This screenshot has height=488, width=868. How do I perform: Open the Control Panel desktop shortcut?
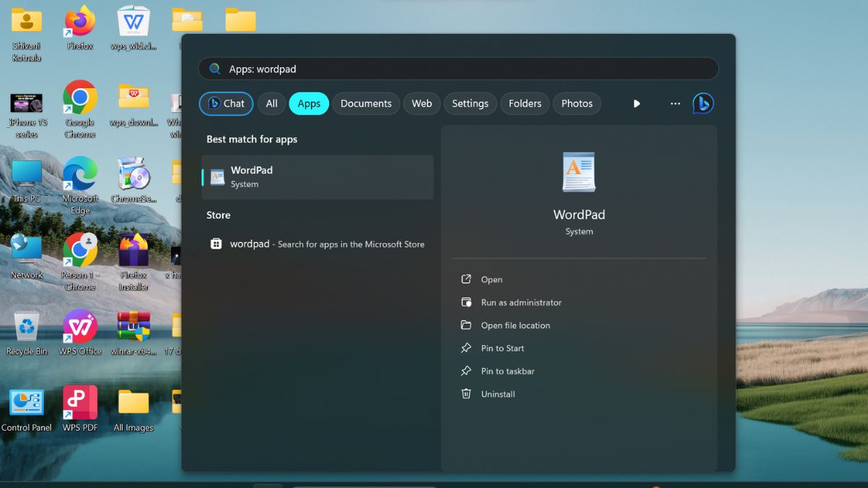[27, 404]
